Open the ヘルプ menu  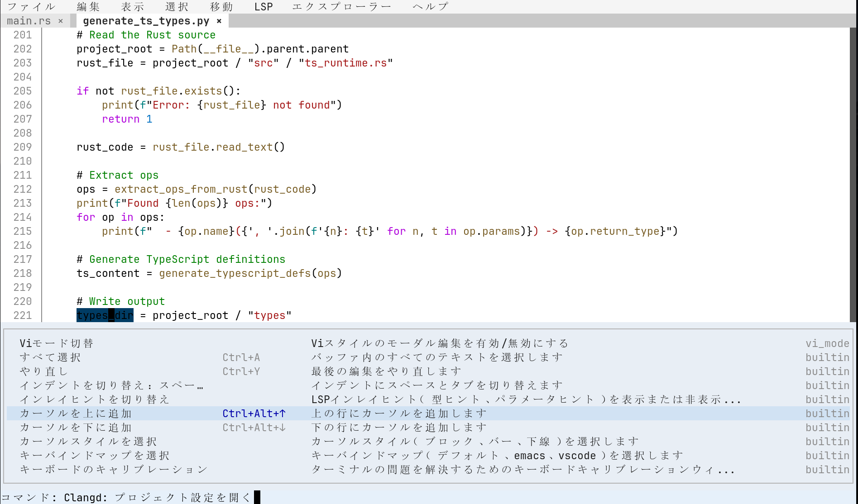431,6
